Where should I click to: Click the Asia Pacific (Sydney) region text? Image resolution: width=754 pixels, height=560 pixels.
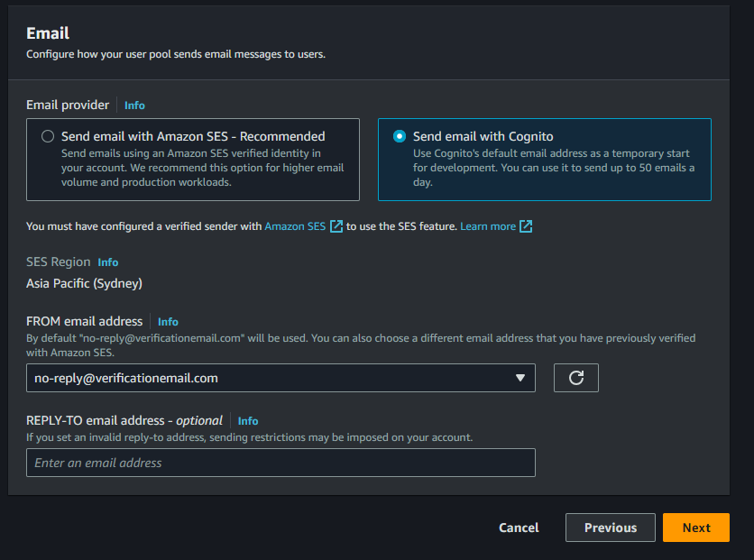coord(84,283)
